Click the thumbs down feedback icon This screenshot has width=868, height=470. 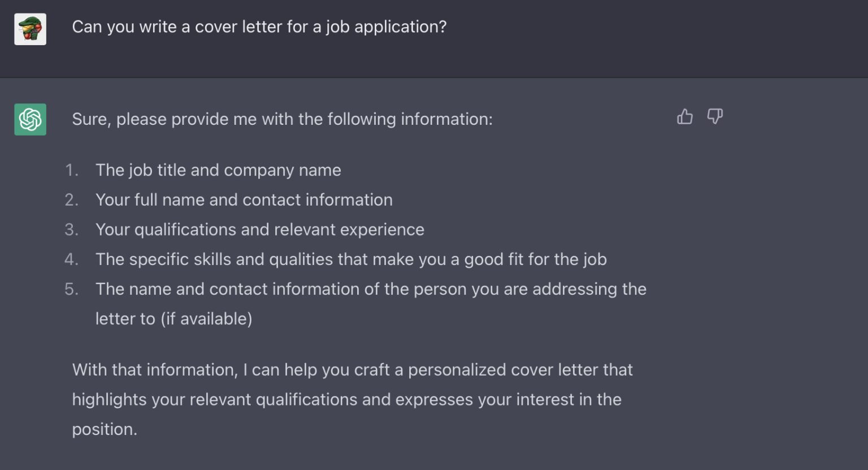(715, 116)
